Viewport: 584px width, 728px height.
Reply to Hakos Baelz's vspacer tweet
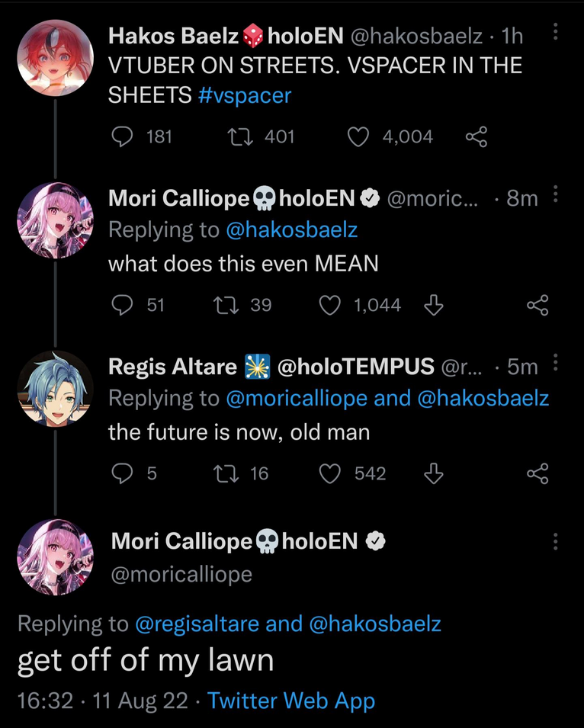tap(122, 137)
